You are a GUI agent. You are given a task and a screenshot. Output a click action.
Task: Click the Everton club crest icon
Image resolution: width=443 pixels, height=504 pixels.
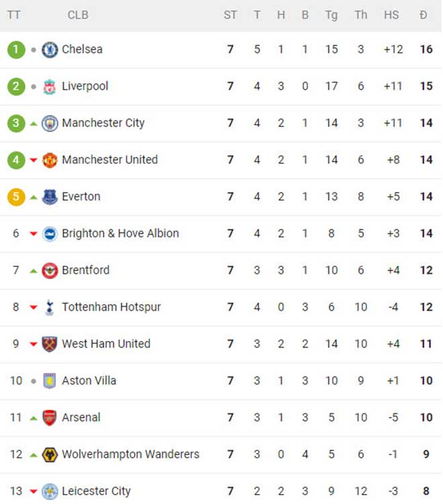tap(50, 197)
